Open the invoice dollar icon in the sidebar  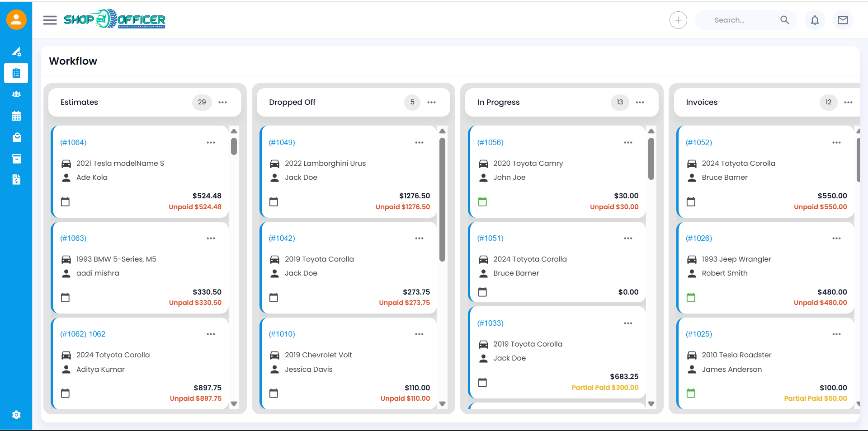pyautogui.click(x=16, y=180)
